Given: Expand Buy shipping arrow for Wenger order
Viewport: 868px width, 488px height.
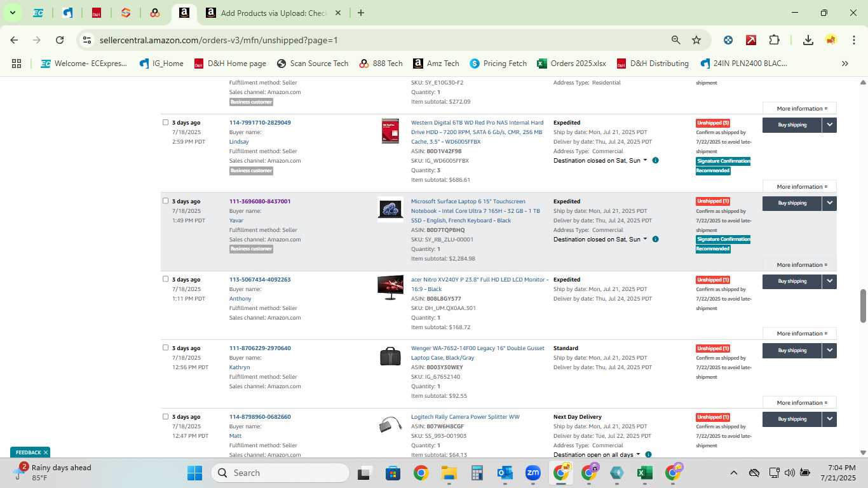Looking at the screenshot, I should (x=829, y=351).
